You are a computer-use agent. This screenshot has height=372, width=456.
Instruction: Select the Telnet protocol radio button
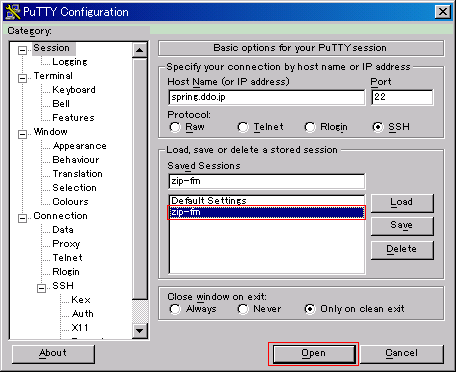[x=243, y=127]
